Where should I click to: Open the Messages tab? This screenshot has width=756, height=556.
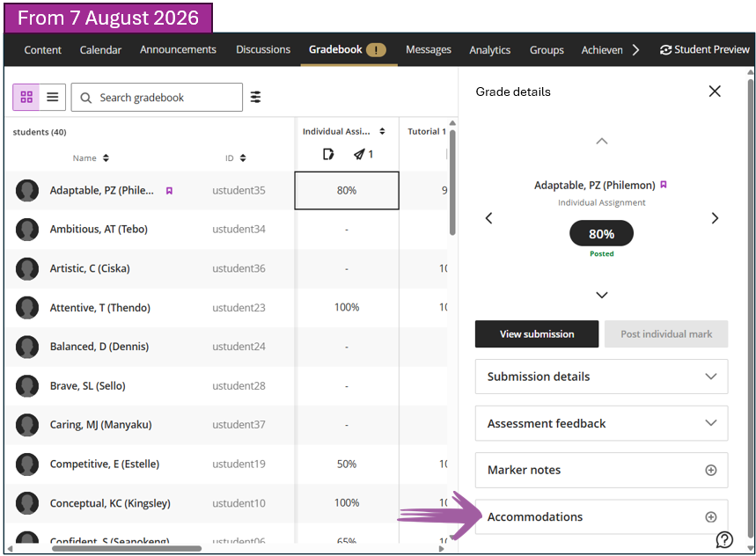(428, 49)
